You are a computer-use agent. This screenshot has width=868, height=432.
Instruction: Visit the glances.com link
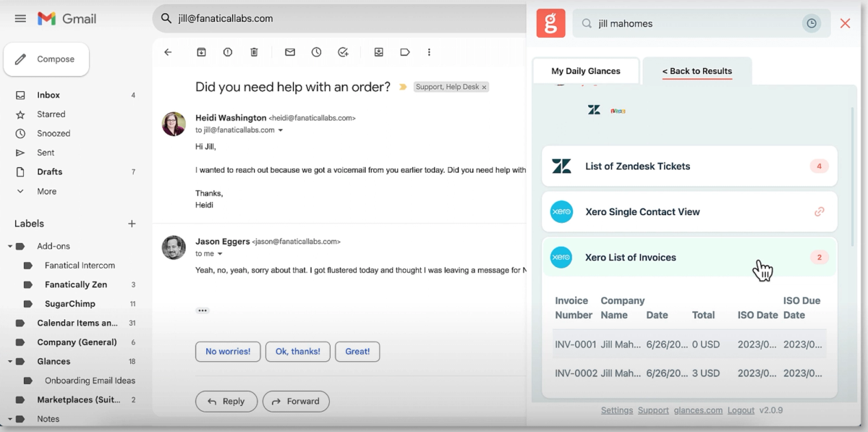(698, 410)
